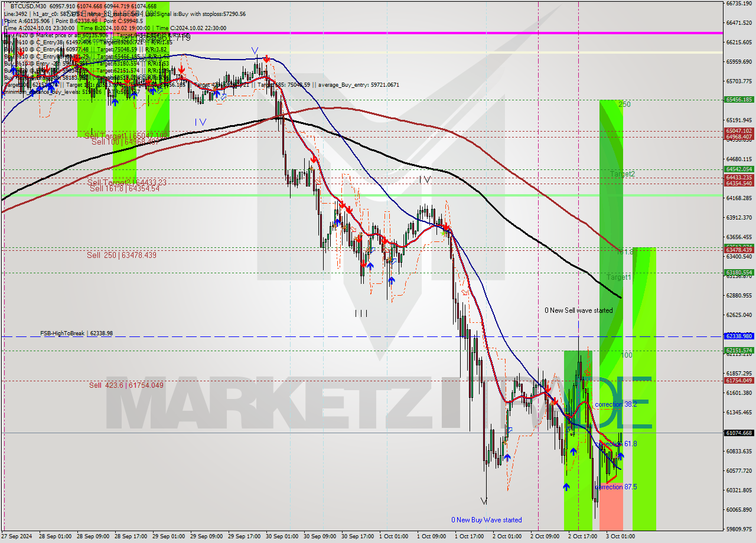This screenshot has height=543, width=756.
Task: Click the green 'Target1' label
Action: 619,277
